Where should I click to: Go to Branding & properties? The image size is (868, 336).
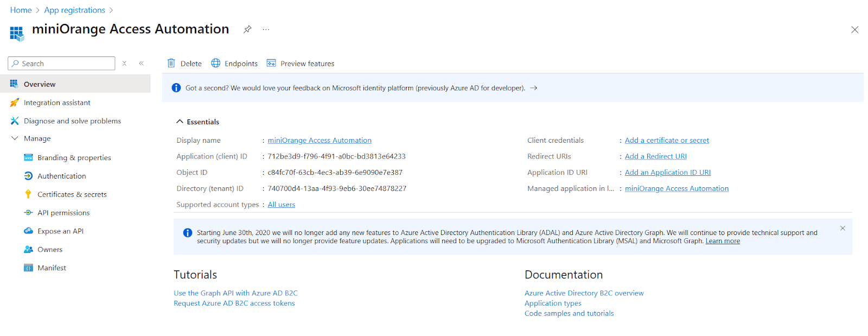click(75, 157)
